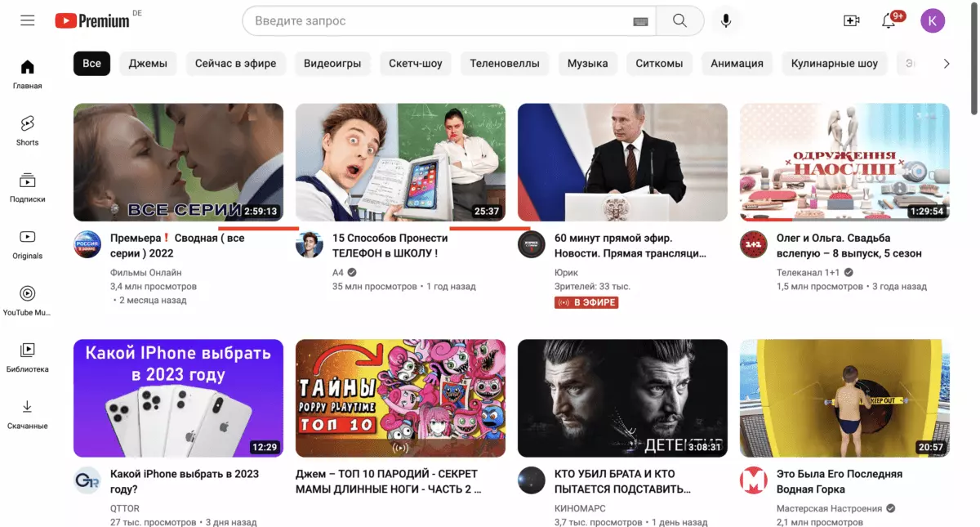Select the Музыка filter chip
The height and width of the screenshot is (527, 980).
tap(588, 63)
